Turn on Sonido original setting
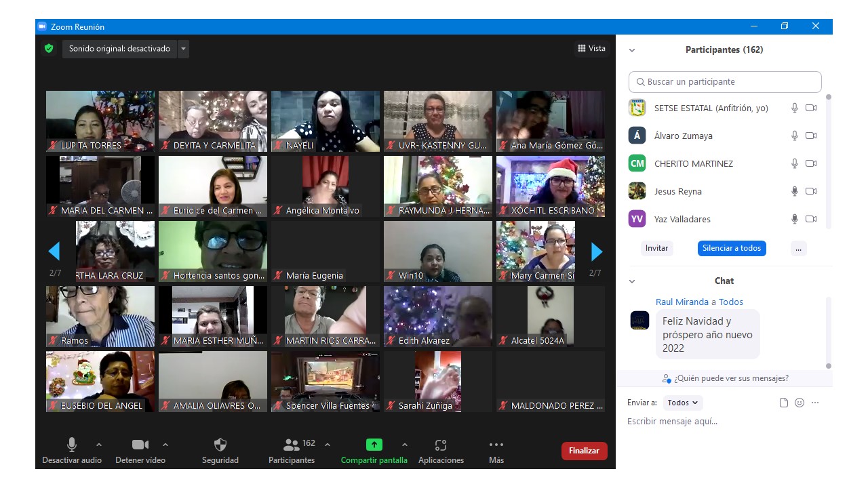This screenshot has width=868, height=488. [119, 49]
